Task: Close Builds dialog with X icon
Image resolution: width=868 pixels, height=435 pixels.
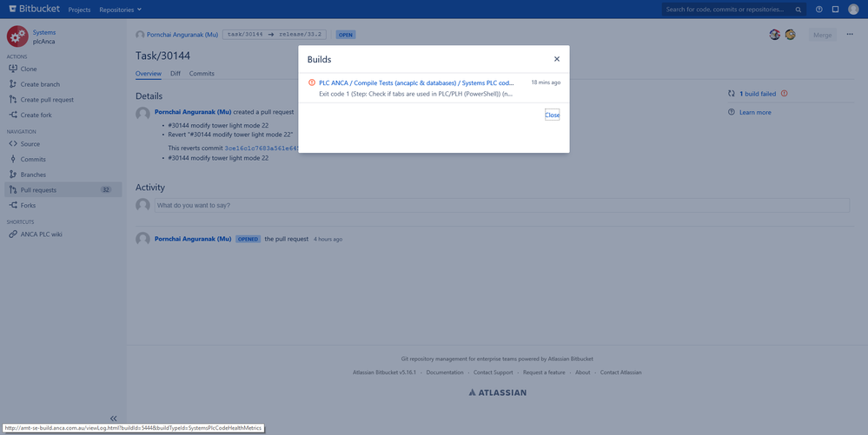Action: 557,59
